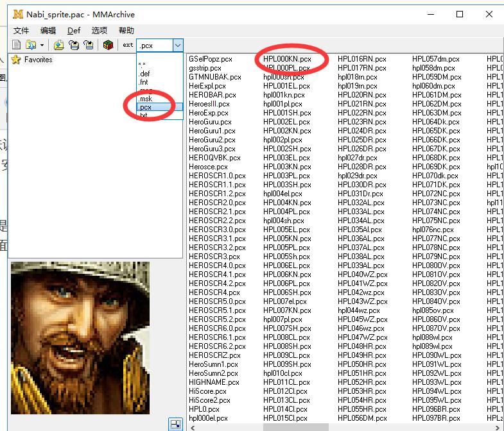This screenshot has width=504, height=431.
Task: Click the first Extract file icon
Action: click(74, 45)
